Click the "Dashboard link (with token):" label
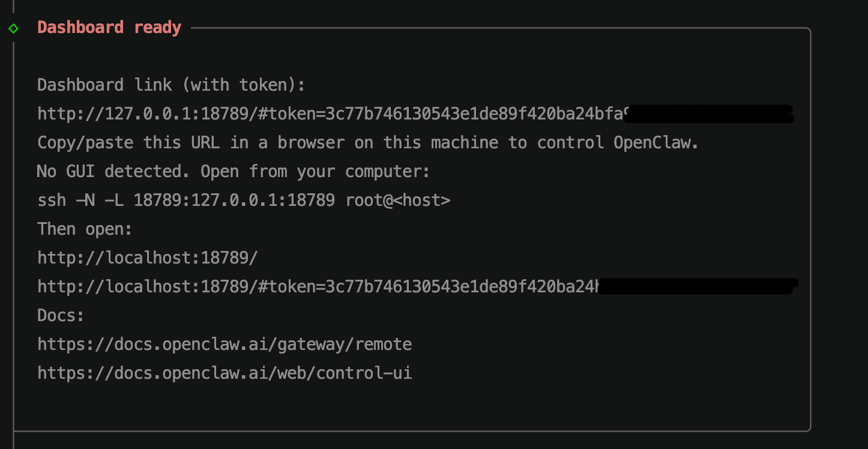Viewport: 868px width, 449px height. (x=171, y=85)
